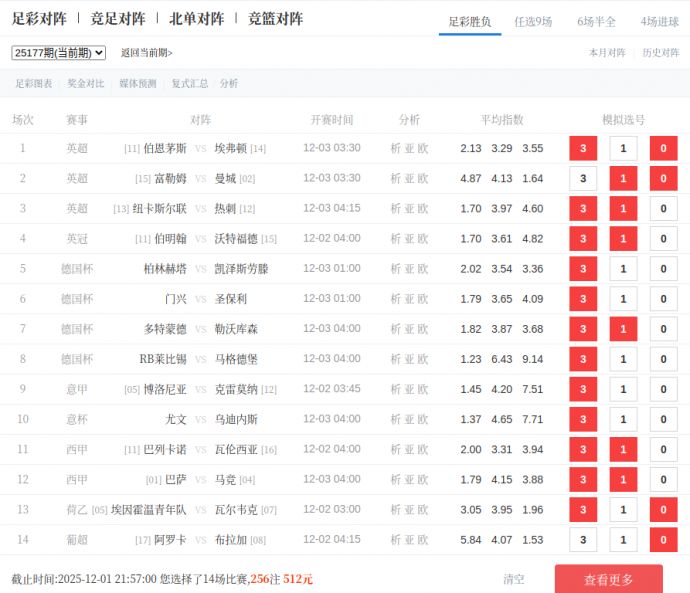Click the 返回当前期 link
The image size is (690, 593).
[146, 53]
